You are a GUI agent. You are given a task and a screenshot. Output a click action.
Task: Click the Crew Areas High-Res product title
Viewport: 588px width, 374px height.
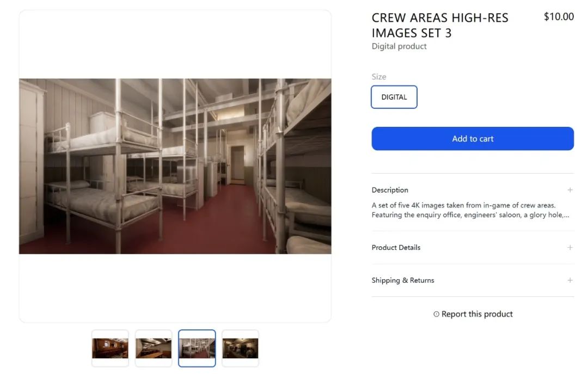tap(440, 25)
